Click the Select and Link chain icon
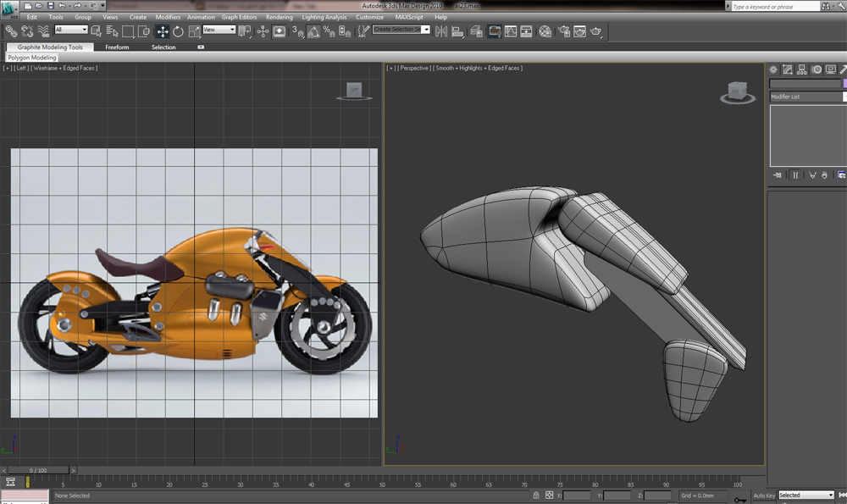Viewport: 847px width, 504px height. point(11,31)
